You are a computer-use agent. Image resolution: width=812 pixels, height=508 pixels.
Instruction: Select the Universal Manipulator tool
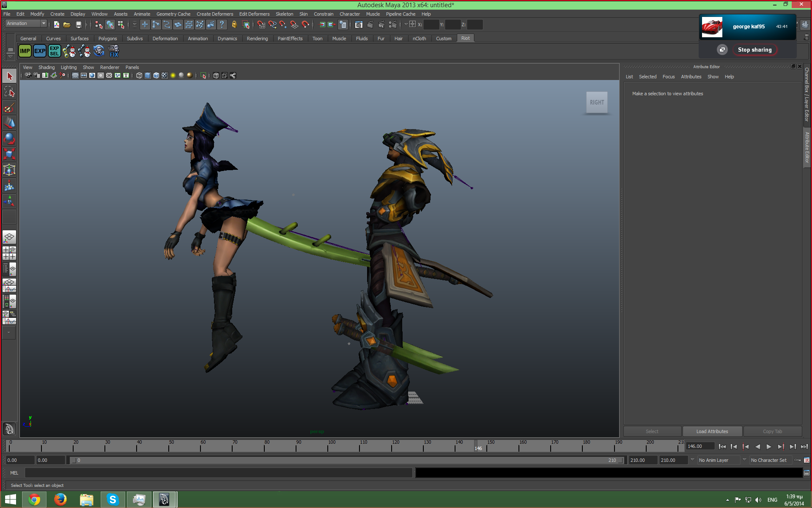tap(9, 170)
